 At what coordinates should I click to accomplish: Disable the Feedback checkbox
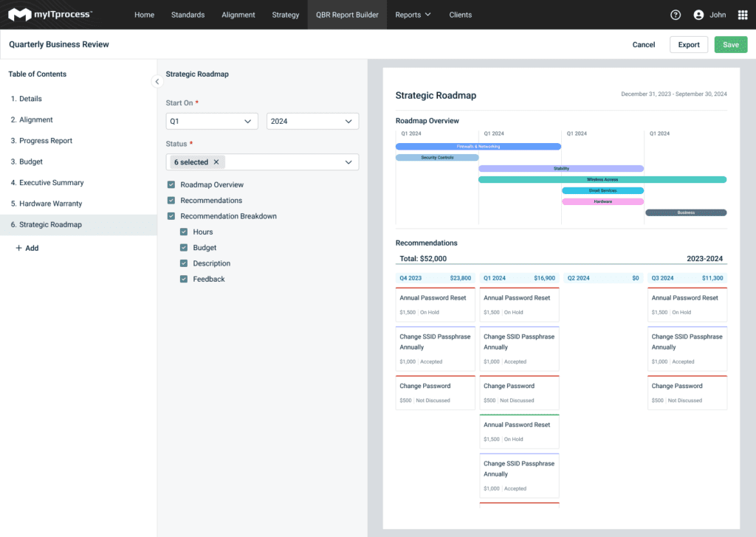(185, 280)
